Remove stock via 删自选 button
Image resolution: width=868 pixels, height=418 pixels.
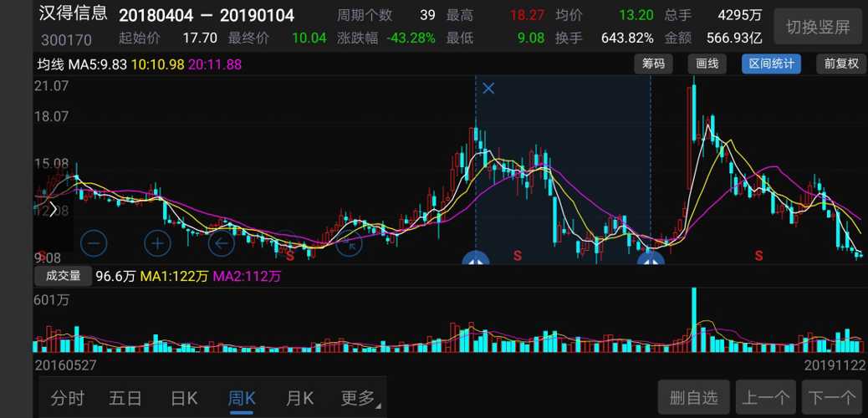click(x=693, y=398)
